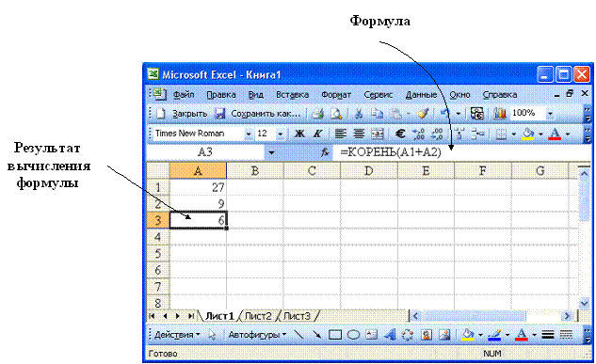
Task: Open the font size dropdown
Action: [x=281, y=134]
